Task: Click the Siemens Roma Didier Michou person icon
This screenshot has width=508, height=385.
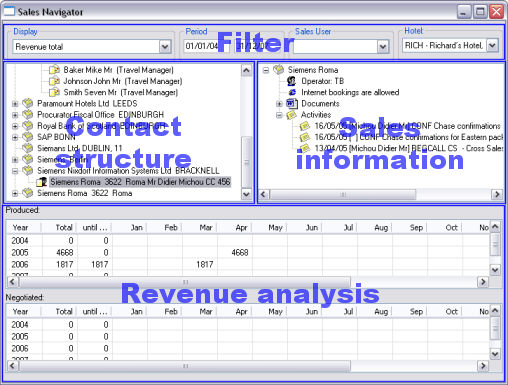Action: click(x=41, y=182)
